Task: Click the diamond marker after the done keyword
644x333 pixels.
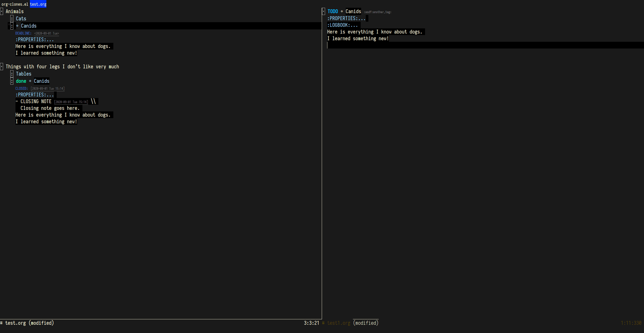Action: point(30,81)
